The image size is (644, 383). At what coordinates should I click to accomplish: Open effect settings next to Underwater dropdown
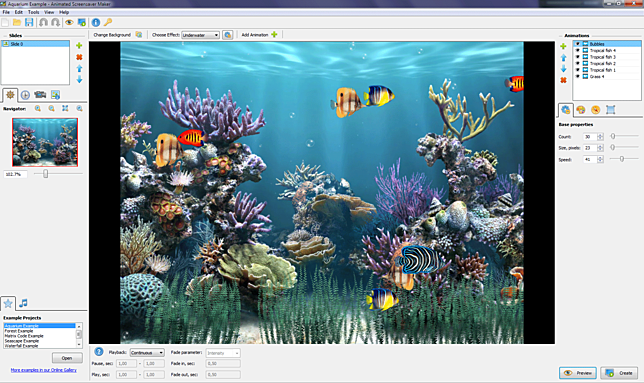[x=228, y=35]
